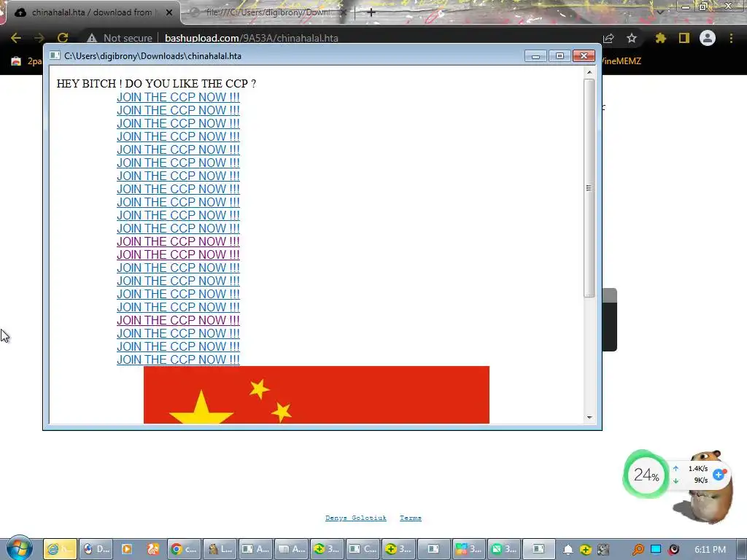Open the VineMEMZ bookmark

coord(622,61)
